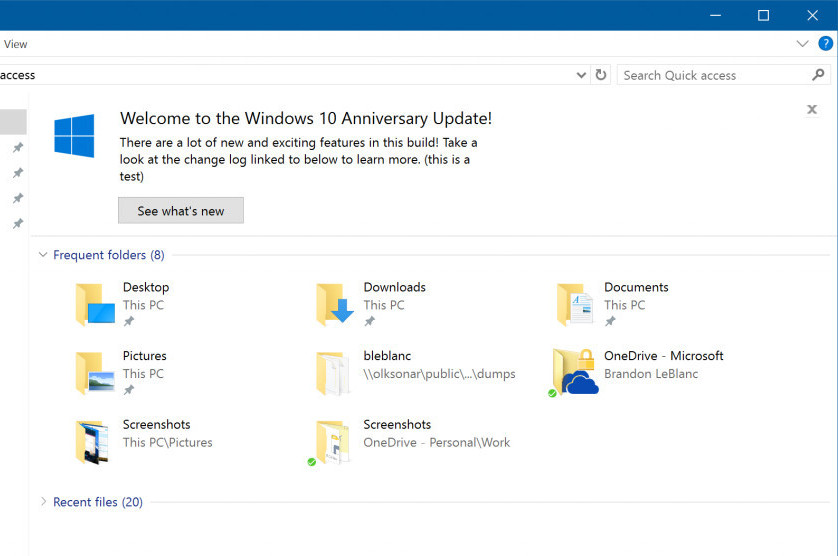The width and height of the screenshot is (838, 556).
Task: Click the search magnifier icon
Action: [818, 75]
